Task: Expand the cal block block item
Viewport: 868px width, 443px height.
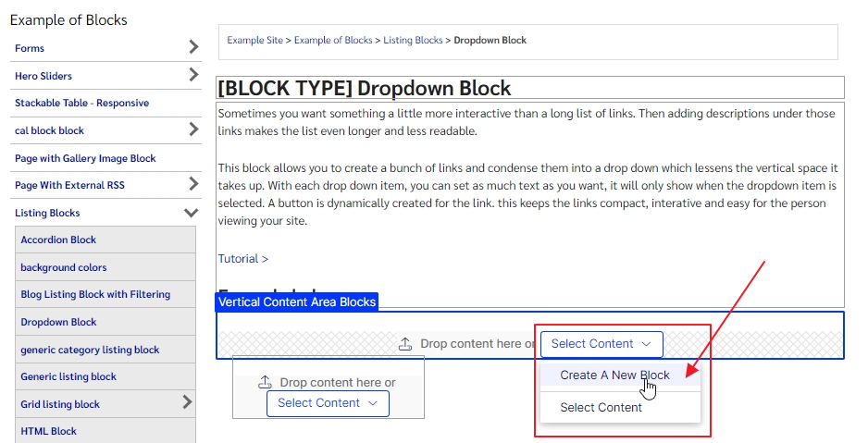Action: pyautogui.click(x=192, y=129)
